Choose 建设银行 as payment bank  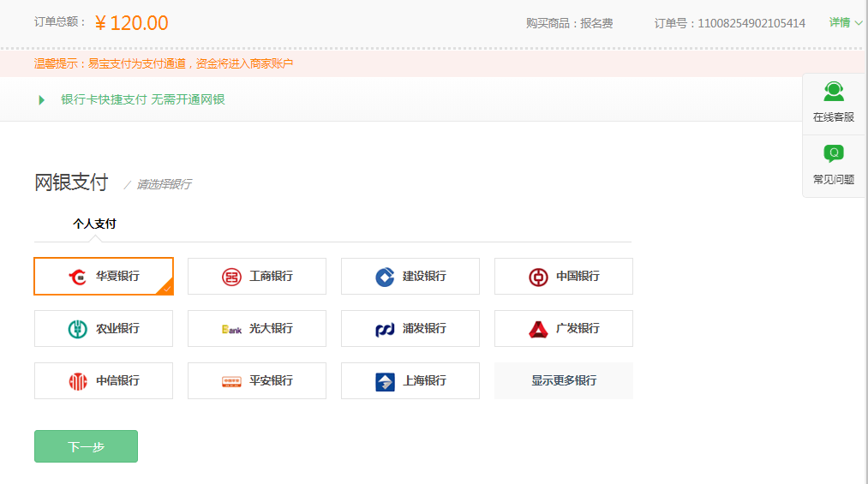410,276
